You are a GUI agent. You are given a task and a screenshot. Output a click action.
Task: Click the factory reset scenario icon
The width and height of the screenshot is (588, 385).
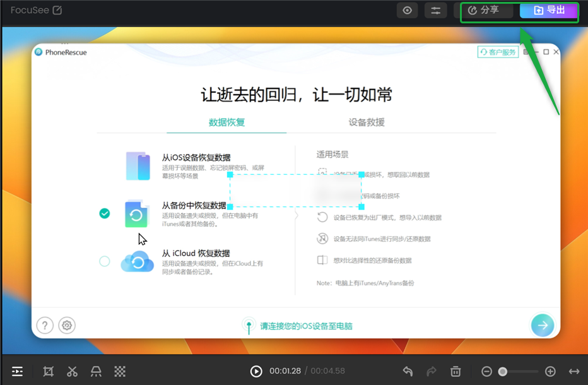(x=322, y=217)
